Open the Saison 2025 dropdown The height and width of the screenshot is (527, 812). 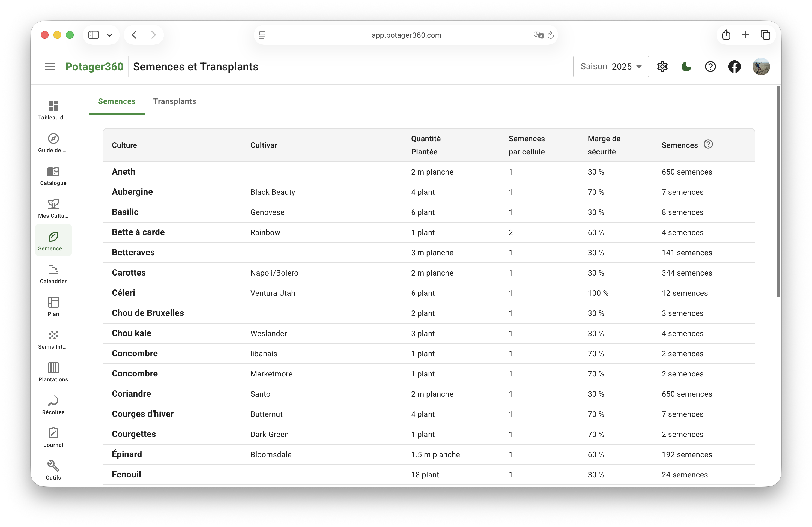point(611,67)
